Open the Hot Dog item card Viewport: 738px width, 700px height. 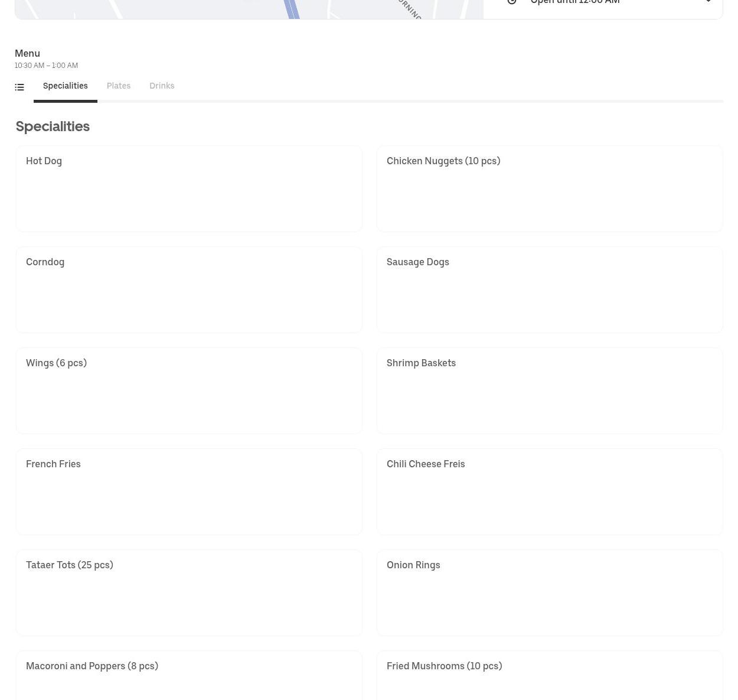[x=189, y=189]
